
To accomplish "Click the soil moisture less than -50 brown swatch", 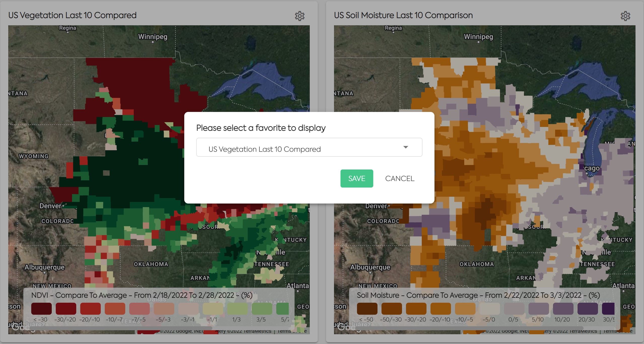I will coord(367,309).
